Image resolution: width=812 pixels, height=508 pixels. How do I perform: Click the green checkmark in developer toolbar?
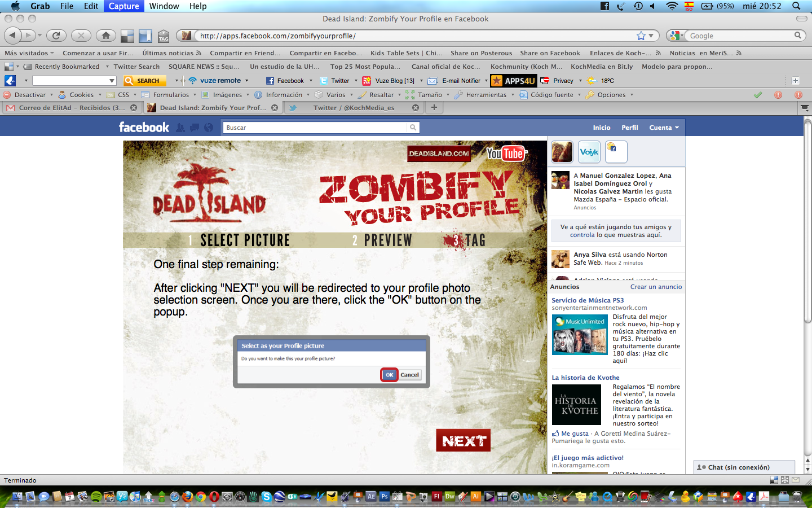click(x=758, y=95)
